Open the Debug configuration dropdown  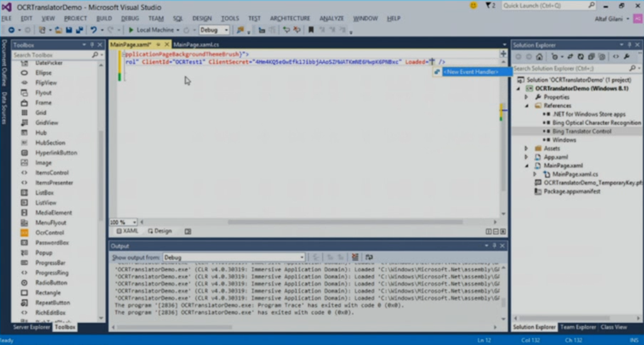(226, 30)
